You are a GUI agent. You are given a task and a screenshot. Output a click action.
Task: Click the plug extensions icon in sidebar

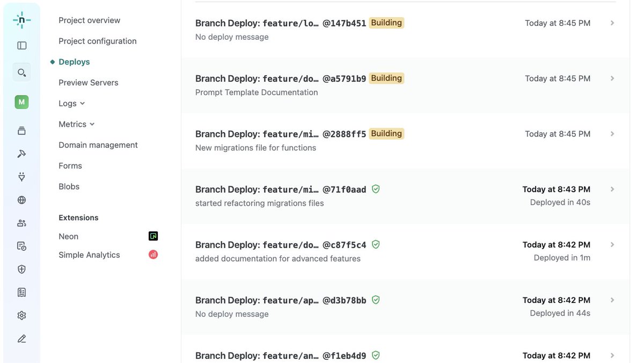[21, 177]
